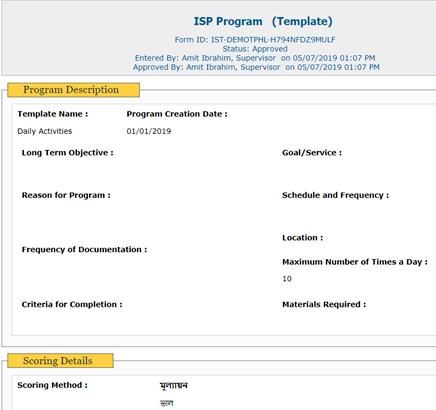Screen dimensions: 436x410
Task: Click the 'Materials Required :' label
Action: [x=324, y=304]
